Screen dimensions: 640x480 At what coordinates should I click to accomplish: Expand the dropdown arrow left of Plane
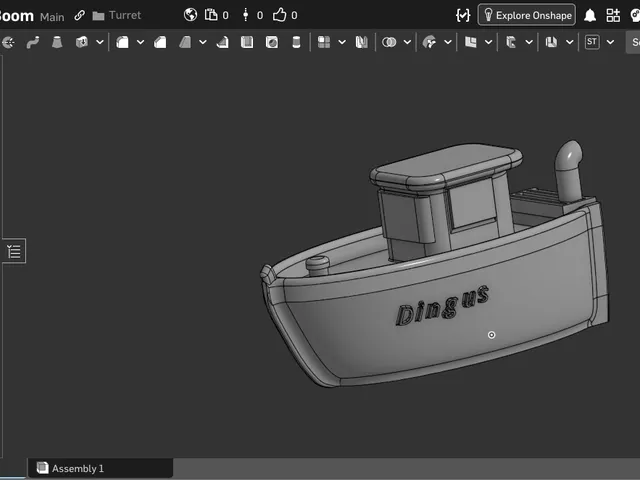pyautogui.click(x=448, y=42)
